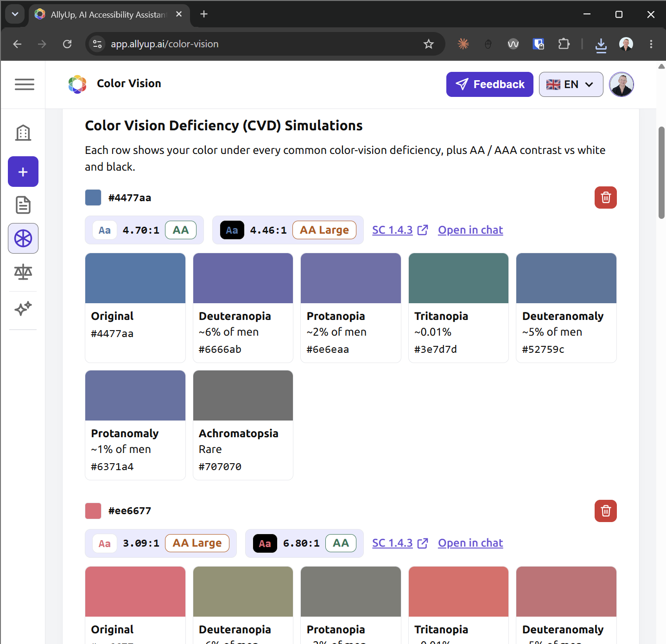Image resolution: width=666 pixels, height=644 pixels.
Task: Click the purple plus new button
Action: click(23, 172)
